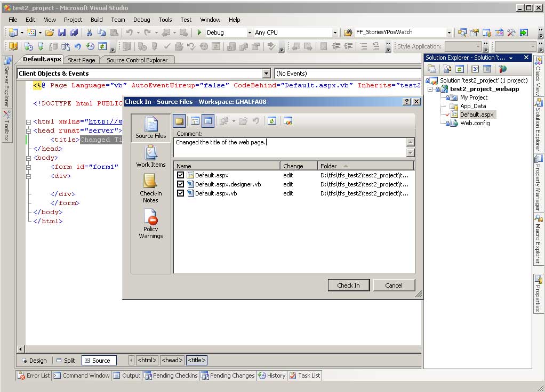
Task: Click the blue Undo arrow in source control toolbar
Action: (78, 46)
